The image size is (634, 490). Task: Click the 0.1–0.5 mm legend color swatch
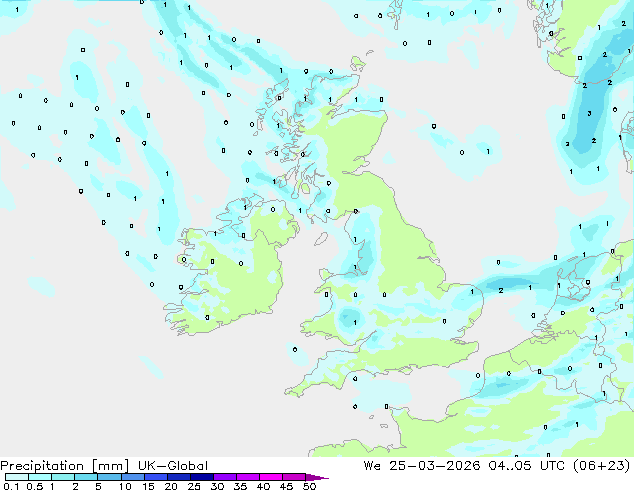(17, 477)
